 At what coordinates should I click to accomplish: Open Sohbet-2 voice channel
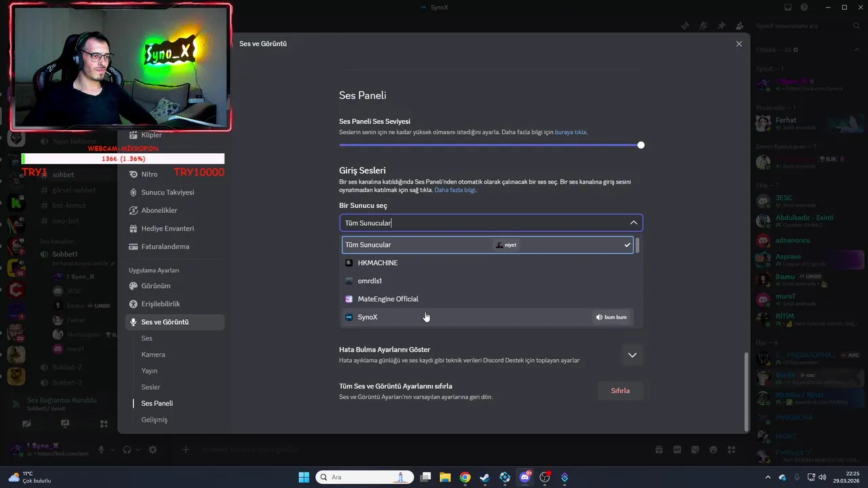point(66,367)
